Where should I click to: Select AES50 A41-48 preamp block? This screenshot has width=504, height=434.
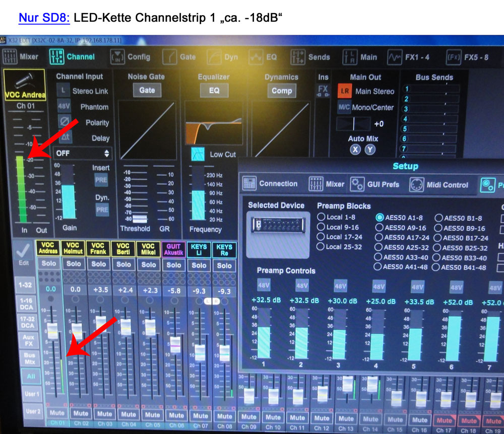[377, 267]
